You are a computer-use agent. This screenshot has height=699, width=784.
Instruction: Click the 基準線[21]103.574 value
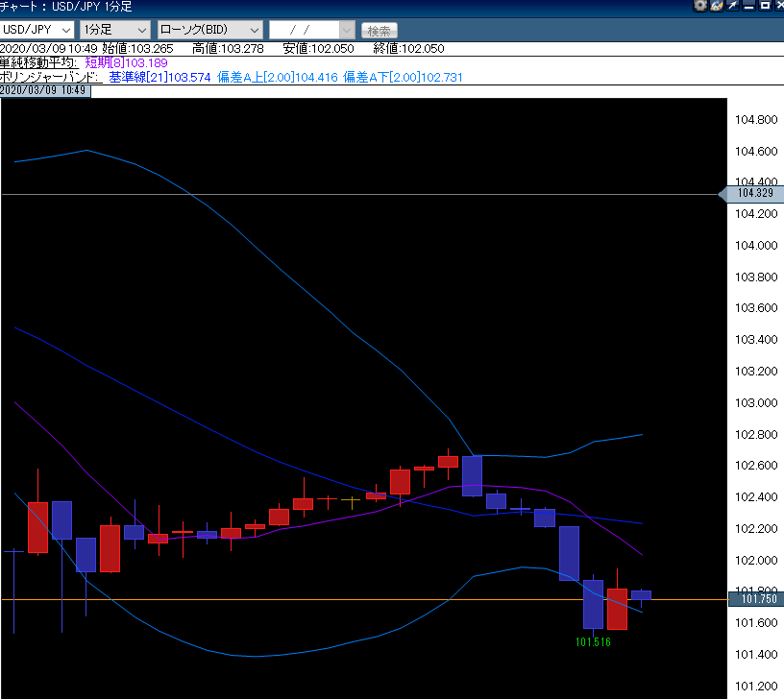pyautogui.click(x=159, y=78)
